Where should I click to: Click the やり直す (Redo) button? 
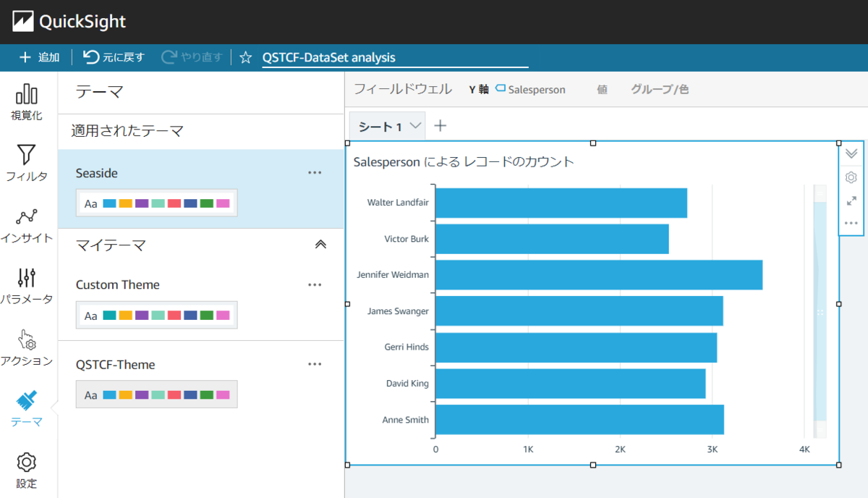coord(192,57)
